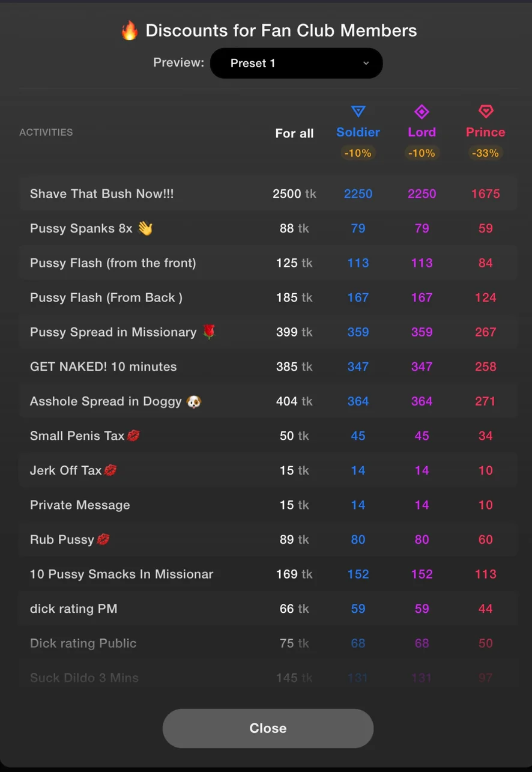Click the dog face emoji icon
The height and width of the screenshot is (772, 532).
pos(193,401)
